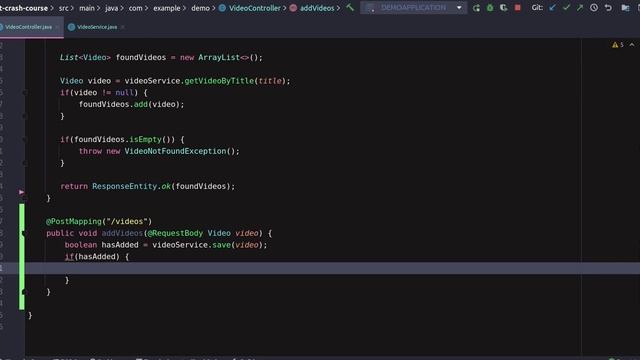Click the 'Git:' label in the toolbar
640x360 pixels.
click(x=537, y=8)
